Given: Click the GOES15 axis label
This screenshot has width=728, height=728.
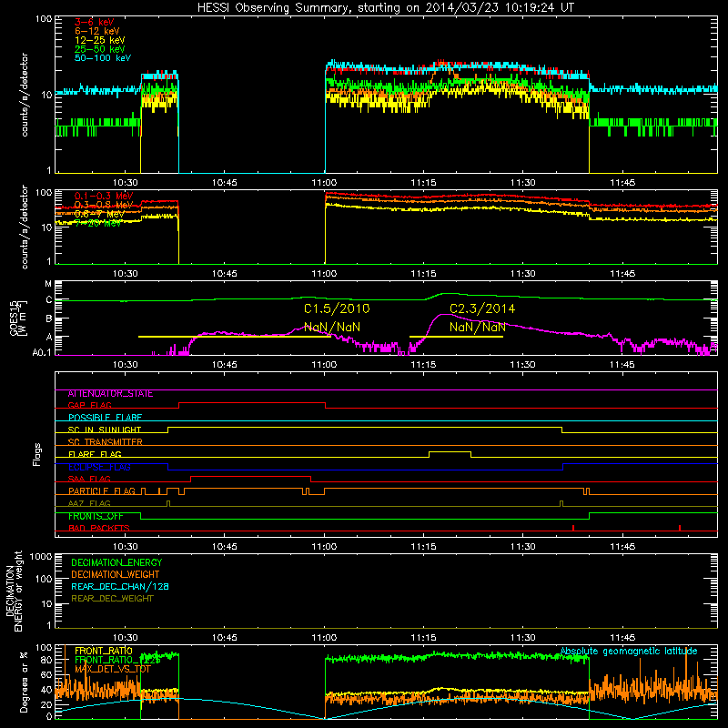Looking at the screenshot, I should tap(18, 318).
